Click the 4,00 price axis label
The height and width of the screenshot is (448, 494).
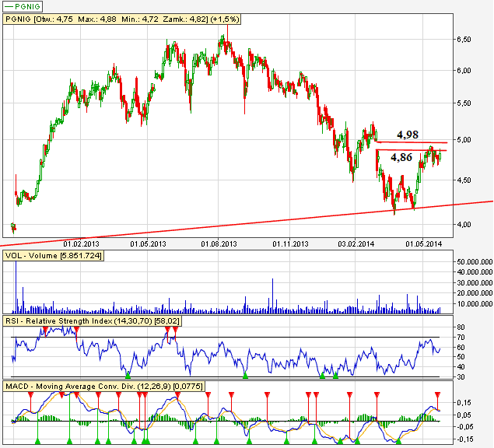pyautogui.click(x=464, y=225)
